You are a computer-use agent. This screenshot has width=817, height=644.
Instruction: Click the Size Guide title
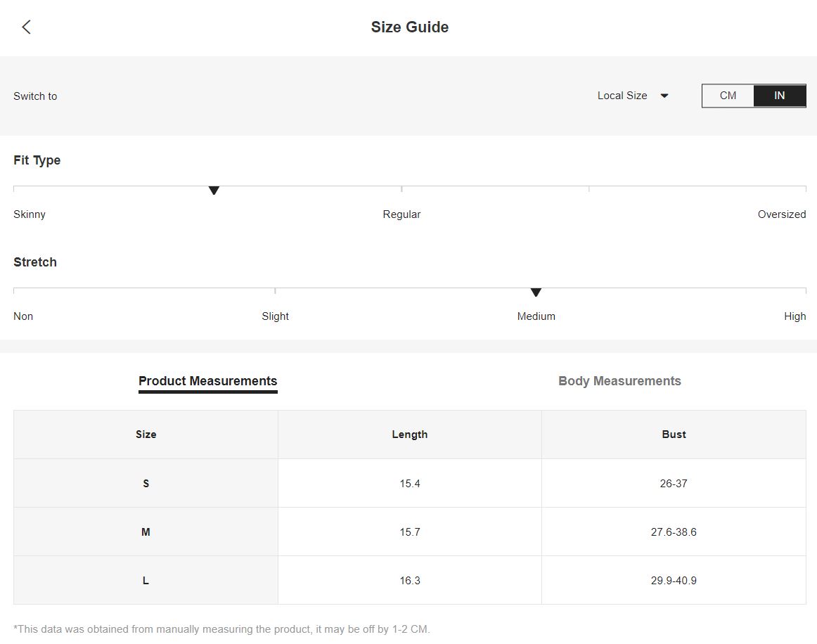coord(409,27)
